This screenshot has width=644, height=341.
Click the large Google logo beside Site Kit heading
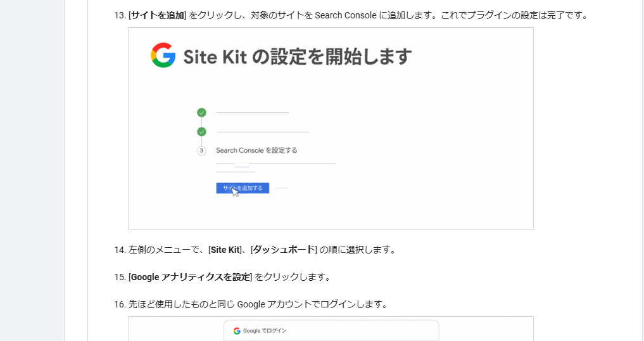pyautogui.click(x=163, y=56)
